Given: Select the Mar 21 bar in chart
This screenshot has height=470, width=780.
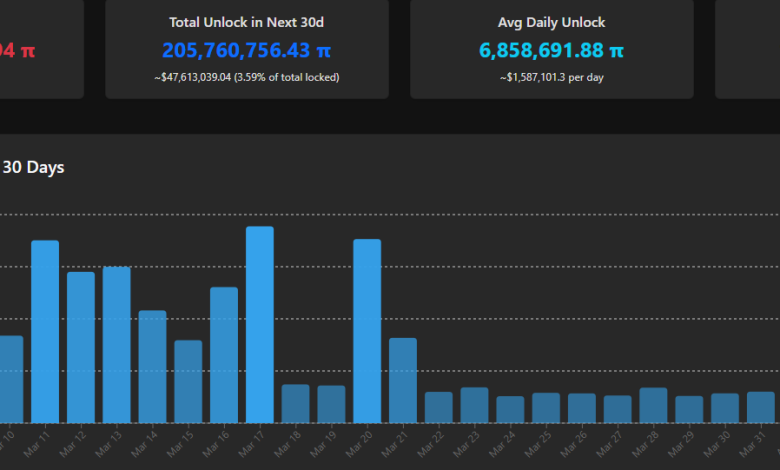Looking at the screenshot, I should 403,380.
